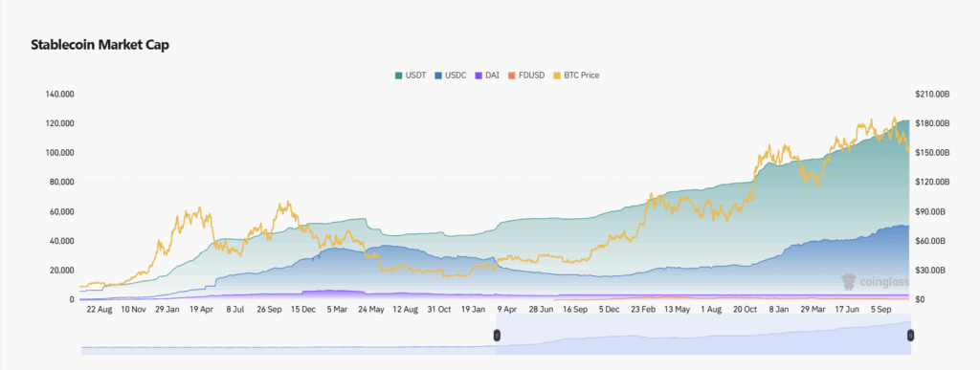Viewport: 980px width, 370px height.
Task: Click the $30.00B right axis label
Action: 930,271
